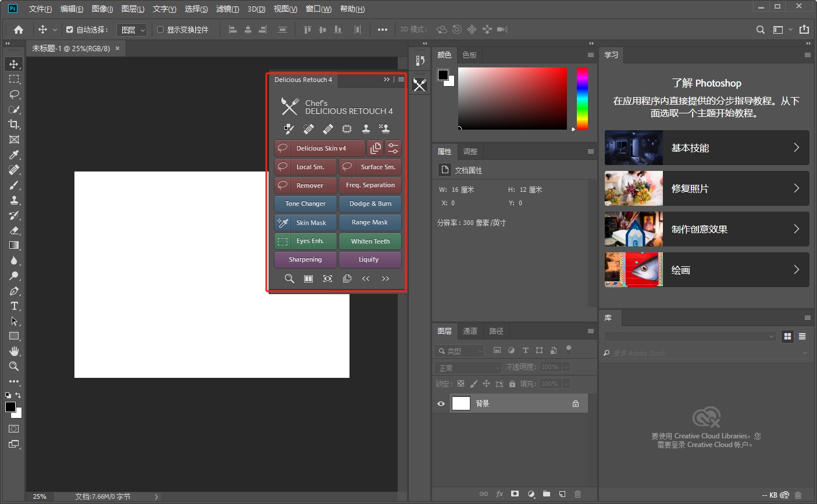Add a layer mask from Layers panel footer
Image resolution: width=817 pixels, height=504 pixels.
point(515,494)
